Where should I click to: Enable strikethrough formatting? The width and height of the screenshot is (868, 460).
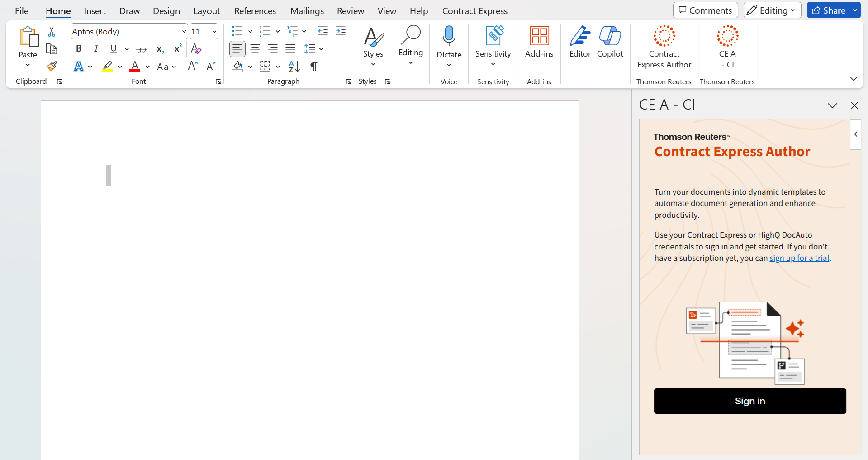click(141, 48)
